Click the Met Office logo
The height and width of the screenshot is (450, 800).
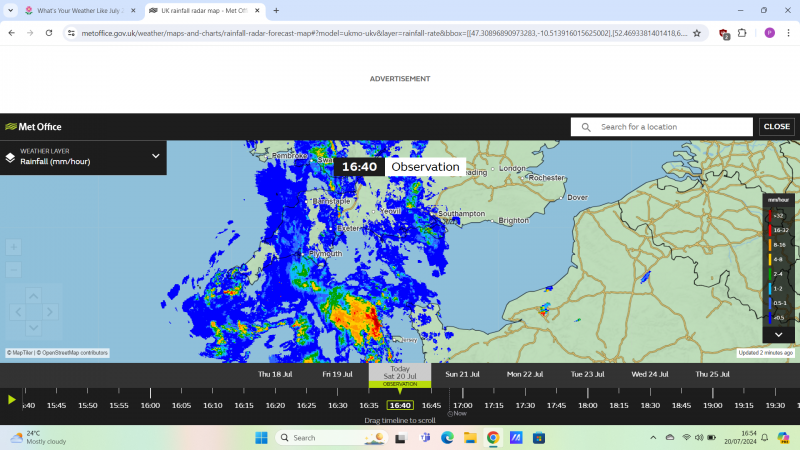pos(33,127)
